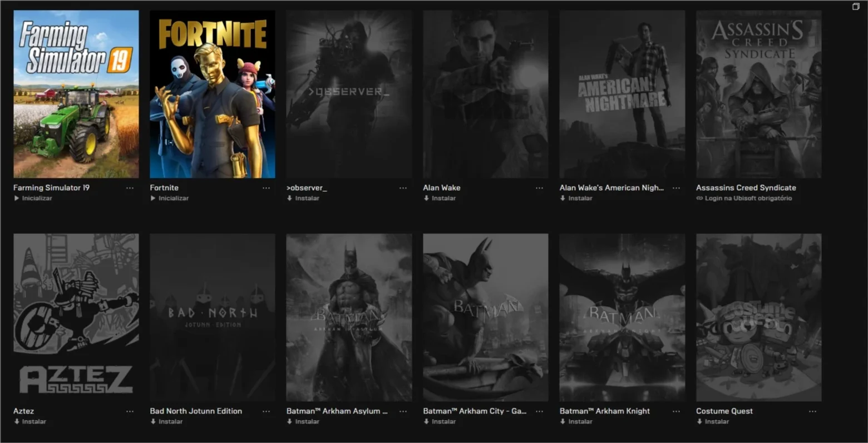Click Inicializar under Fortnite
Screen dimensions: 868x443
(x=170, y=198)
